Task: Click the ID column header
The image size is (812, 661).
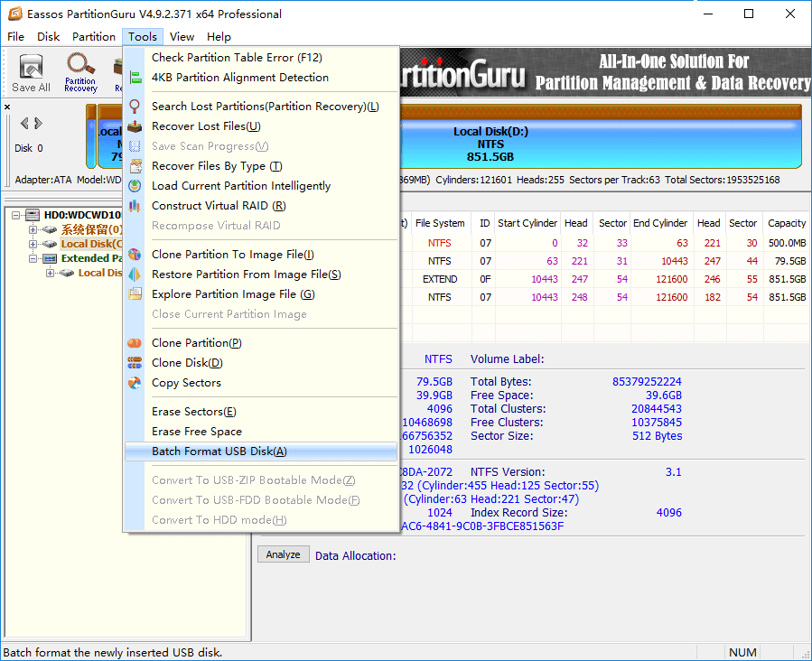Action: pos(485,223)
